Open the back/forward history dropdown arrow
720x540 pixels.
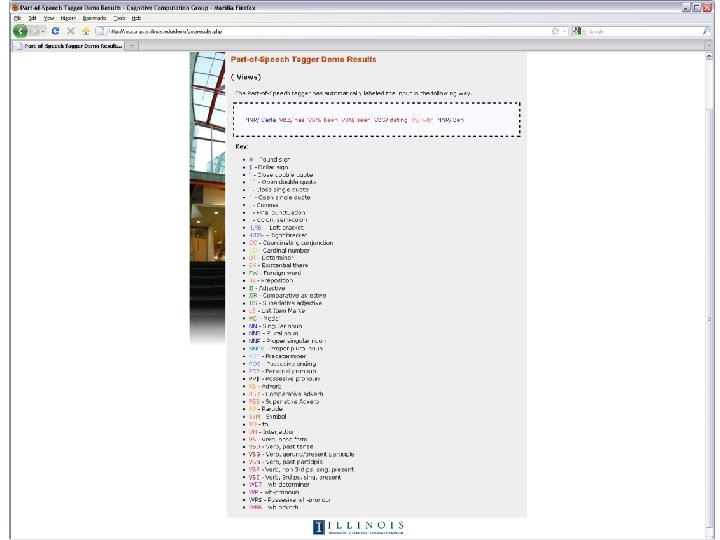pyautogui.click(x=43, y=31)
